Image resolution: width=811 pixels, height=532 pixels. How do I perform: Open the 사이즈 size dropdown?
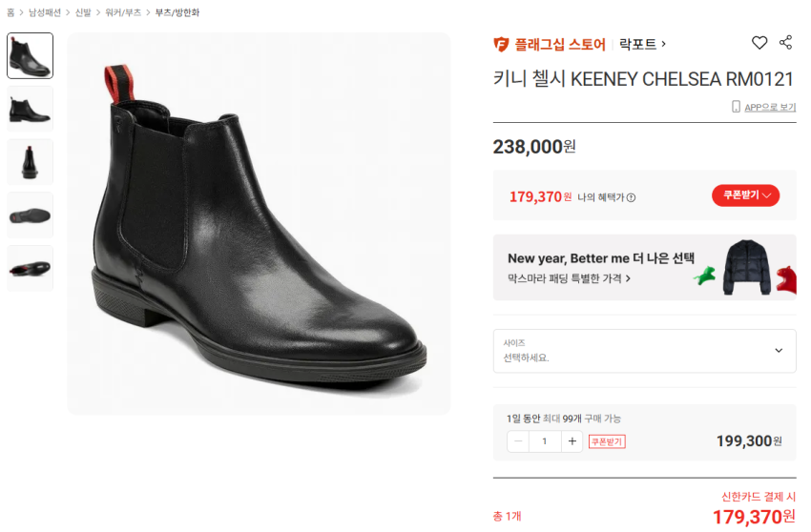click(x=644, y=350)
